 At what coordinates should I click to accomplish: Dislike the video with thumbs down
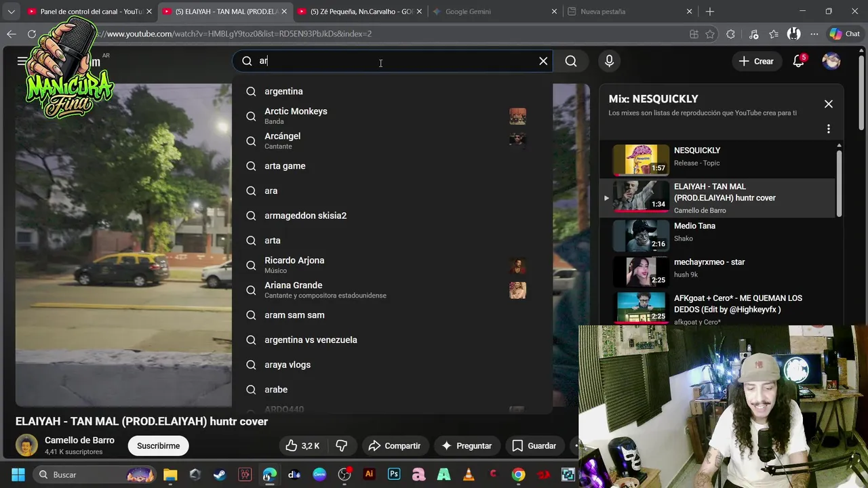tap(342, 445)
